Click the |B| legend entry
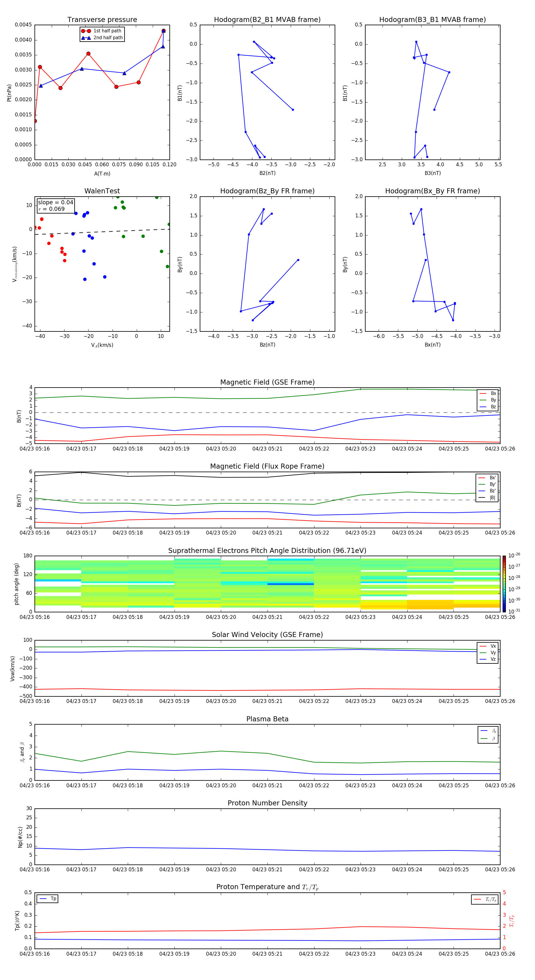Screen dimensions: 535x980 487,498
